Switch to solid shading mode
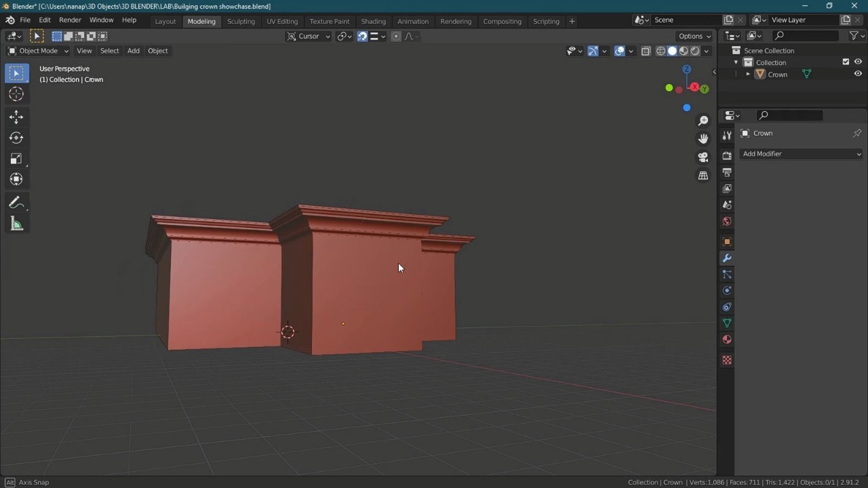This screenshot has height=488, width=868. coord(672,51)
